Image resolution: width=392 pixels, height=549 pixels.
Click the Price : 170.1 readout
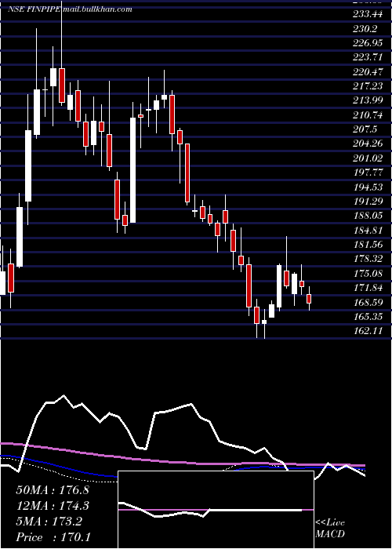pos(53,537)
